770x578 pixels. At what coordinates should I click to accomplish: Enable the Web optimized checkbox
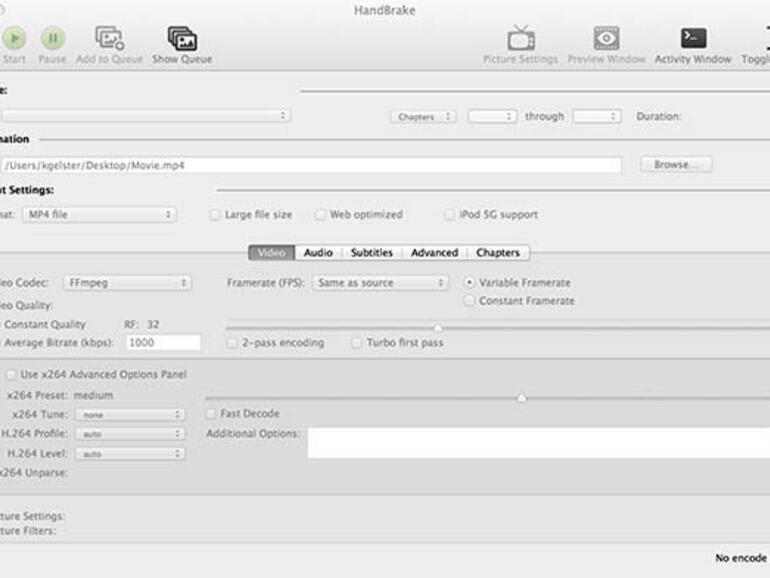coord(320,215)
